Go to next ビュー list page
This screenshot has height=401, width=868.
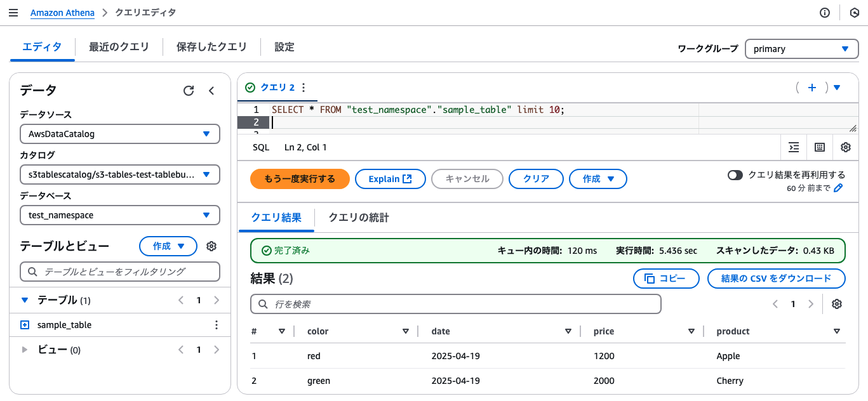coord(217,350)
